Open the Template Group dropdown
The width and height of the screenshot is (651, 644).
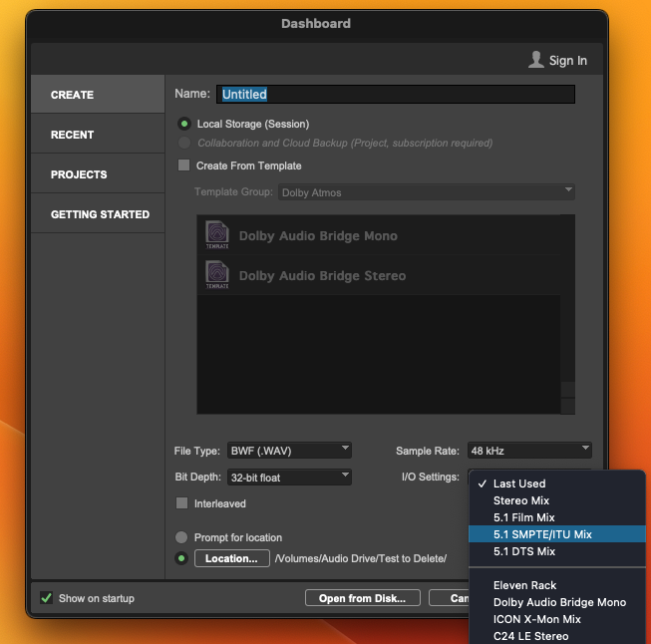(427, 192)
